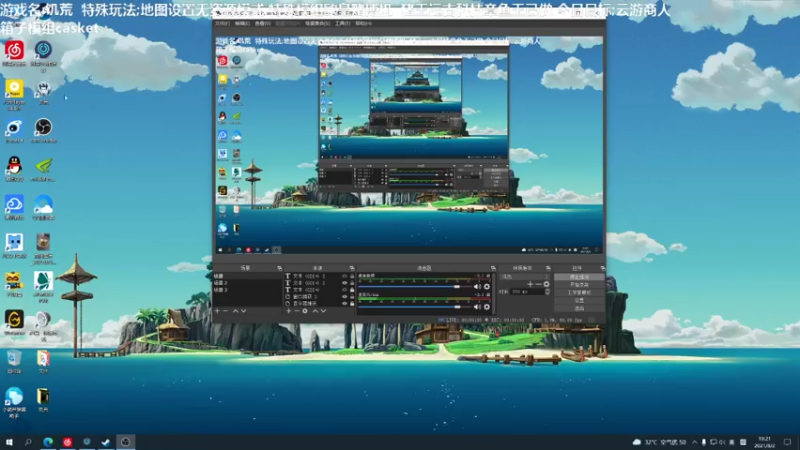The width and height of the screenshot is (800, 450).
Task: Select 场景 2 in scenes list
Action: 247,283
